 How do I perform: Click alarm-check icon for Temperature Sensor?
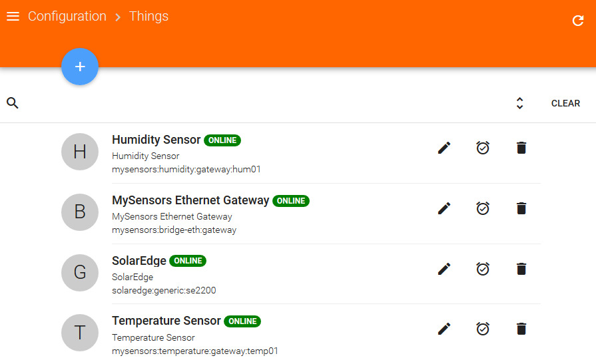(483, 328)
